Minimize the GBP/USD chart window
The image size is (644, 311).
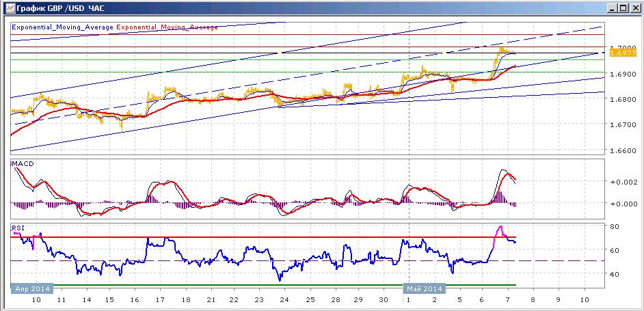(x=613, y=8)
